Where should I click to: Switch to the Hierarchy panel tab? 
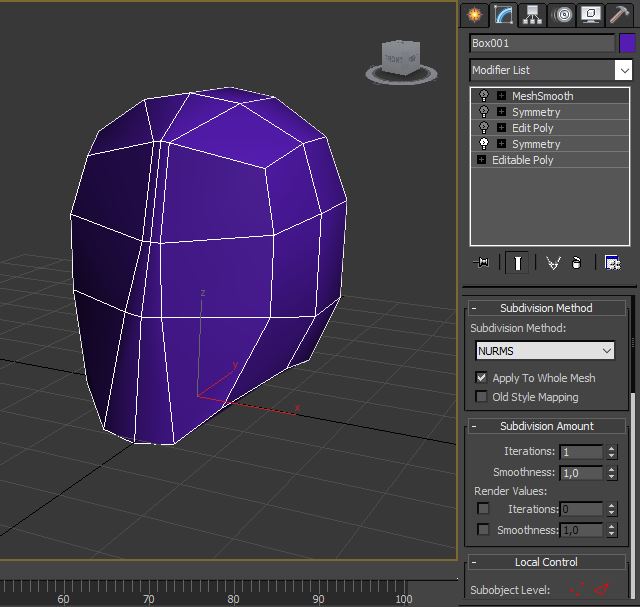coord(533,14)
